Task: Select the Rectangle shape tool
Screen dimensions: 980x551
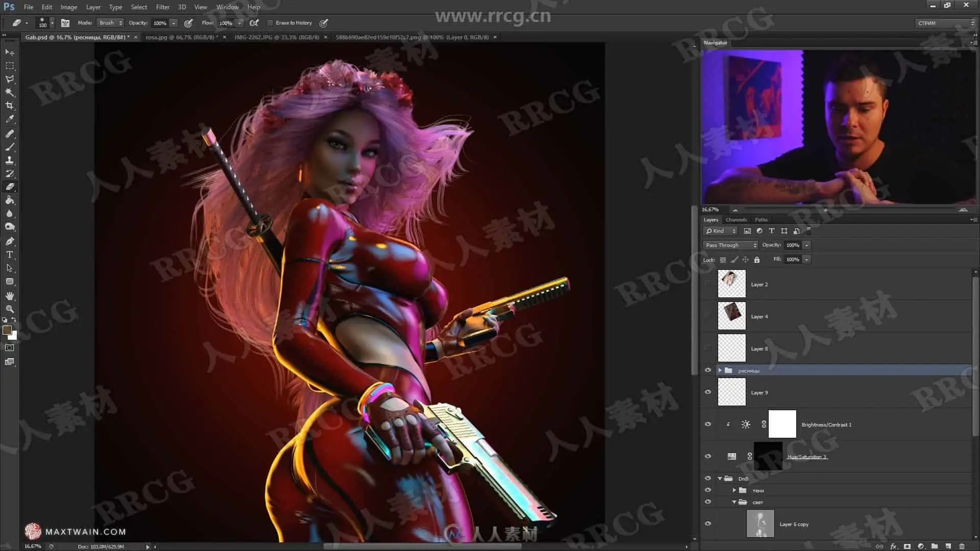Action: [10, 281]
